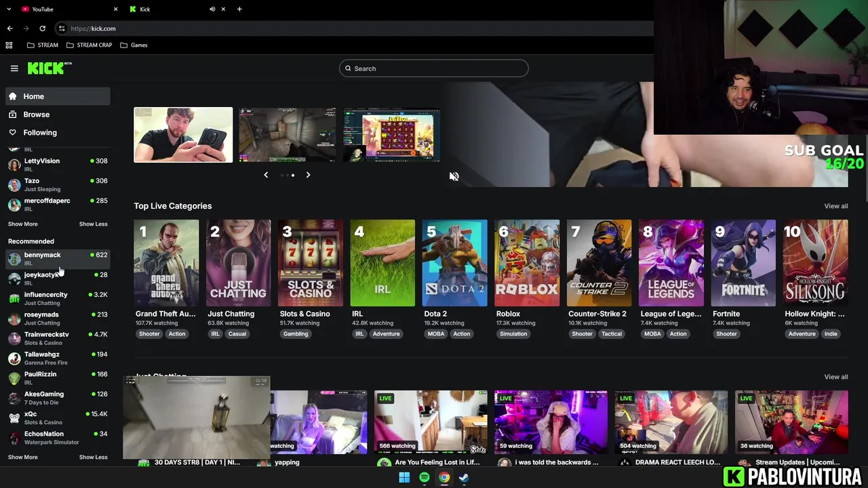Open the Kick hamburger menu
Screen dimensions: 868x488
click(14, 68)
